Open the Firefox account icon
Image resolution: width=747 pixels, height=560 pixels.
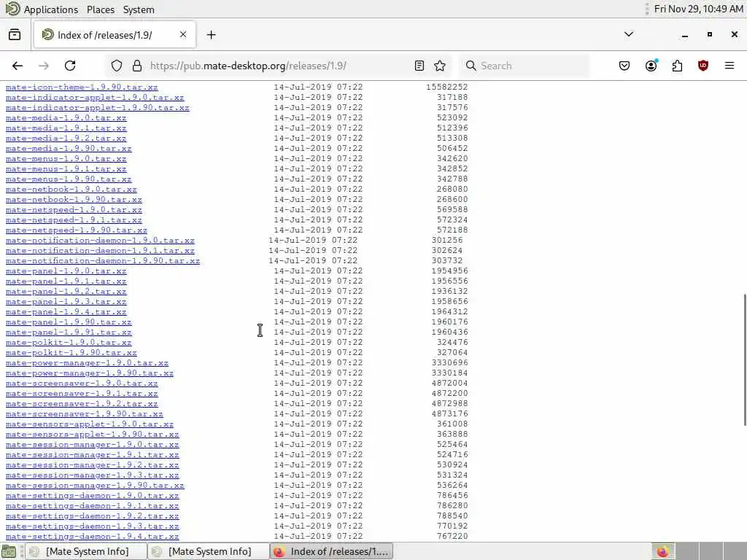[x=651, y=66]
